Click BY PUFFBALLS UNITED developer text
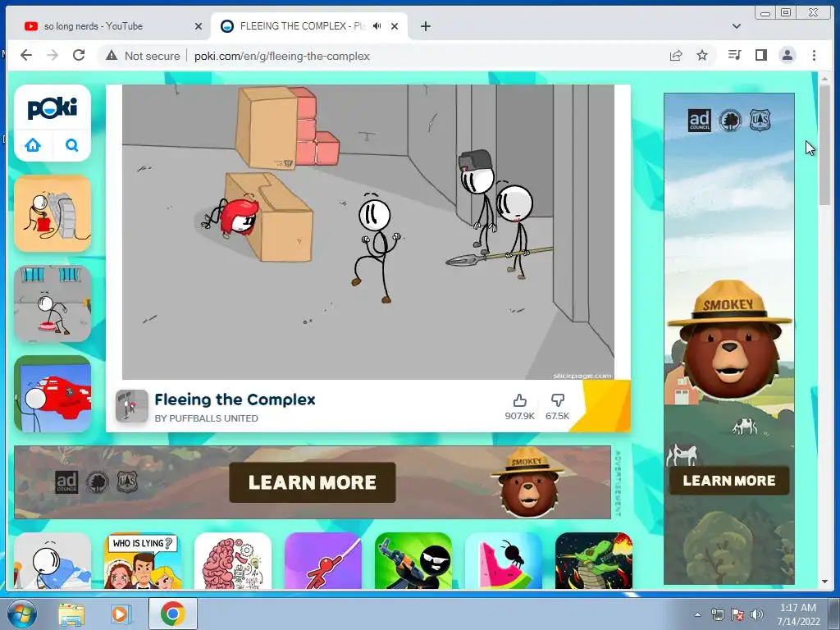840x630 pixels. [206, 418]
